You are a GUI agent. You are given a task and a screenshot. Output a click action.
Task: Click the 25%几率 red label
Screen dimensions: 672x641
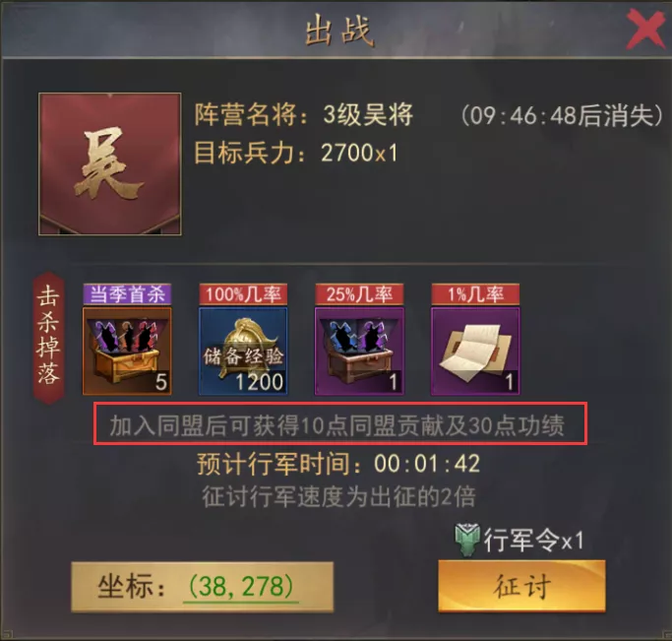pos(359,294)
